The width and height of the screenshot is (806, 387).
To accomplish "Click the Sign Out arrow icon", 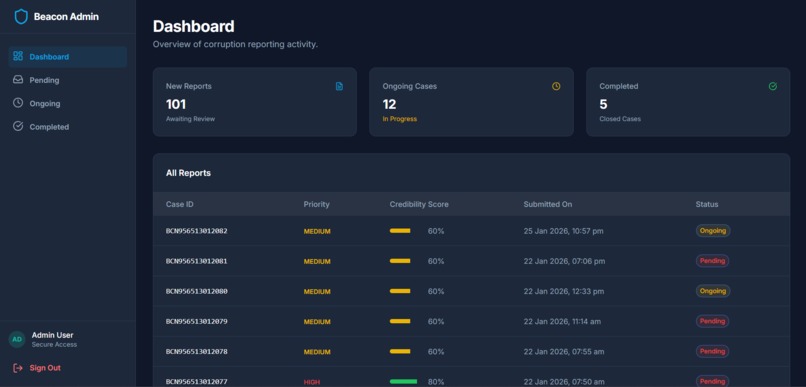I will [x=18, y=367].
